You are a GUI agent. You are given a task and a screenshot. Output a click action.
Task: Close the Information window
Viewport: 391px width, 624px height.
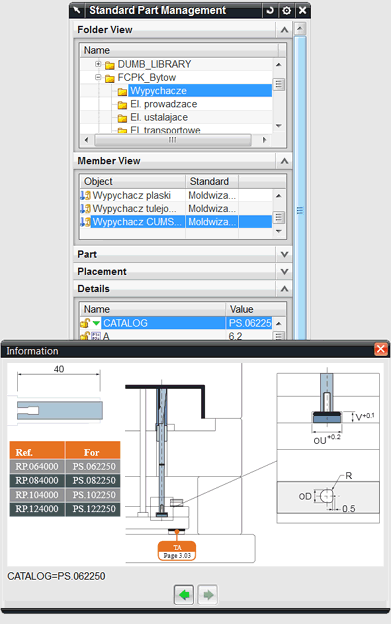(381, 349)
